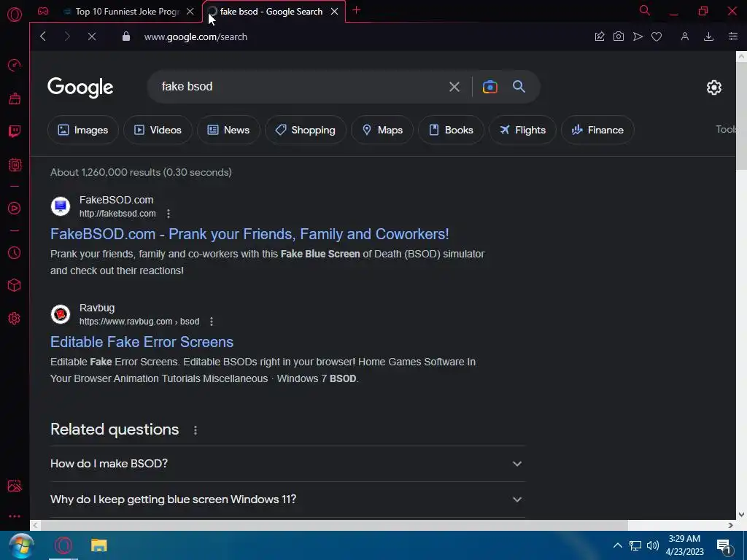The width and height of the screenshot is (747, 560).
Task: Take a snapshot with camera icon
Action: click(619, 36)
